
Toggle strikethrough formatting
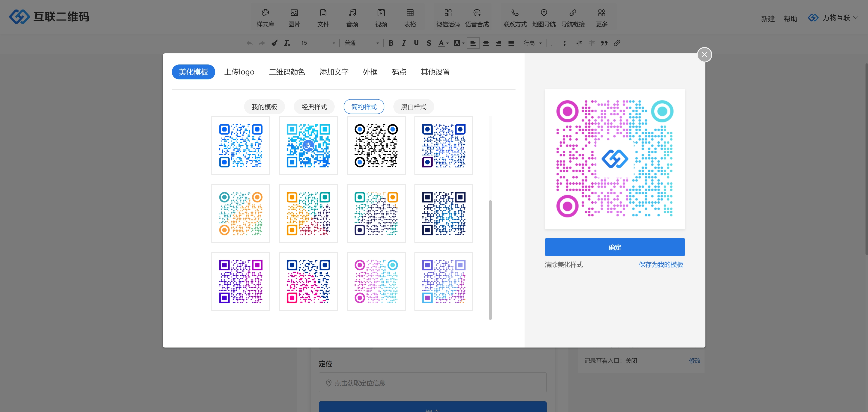[429, 43]
